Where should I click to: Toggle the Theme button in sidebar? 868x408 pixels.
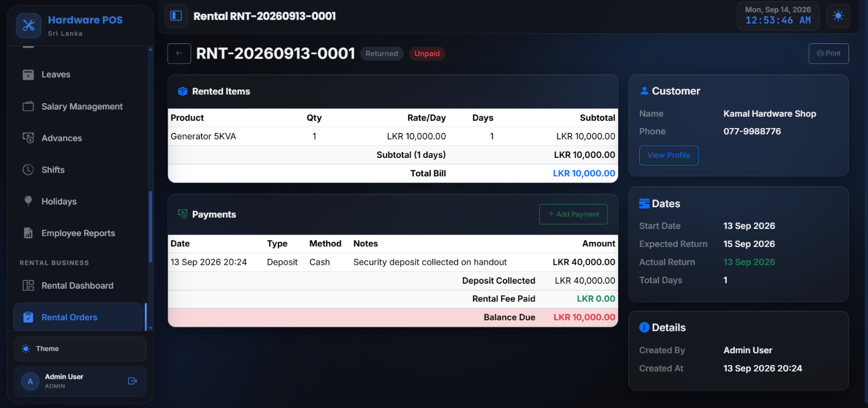point(80,349)
